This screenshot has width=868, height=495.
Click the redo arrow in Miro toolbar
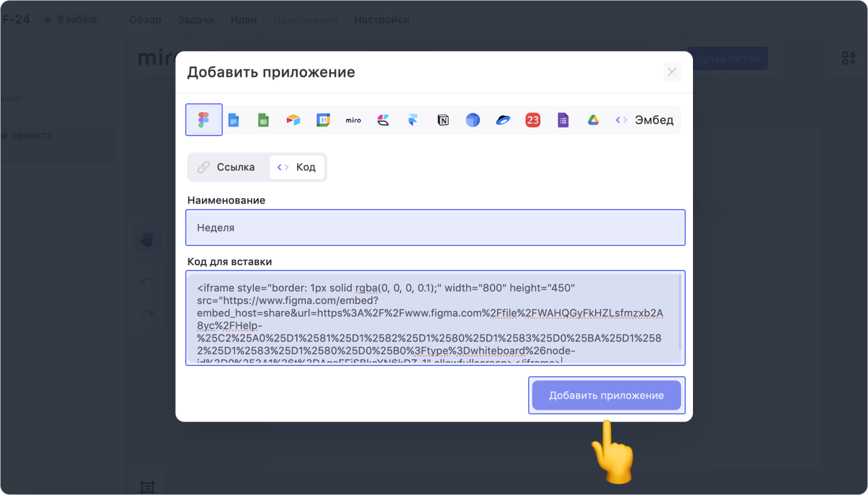[147, 313]
